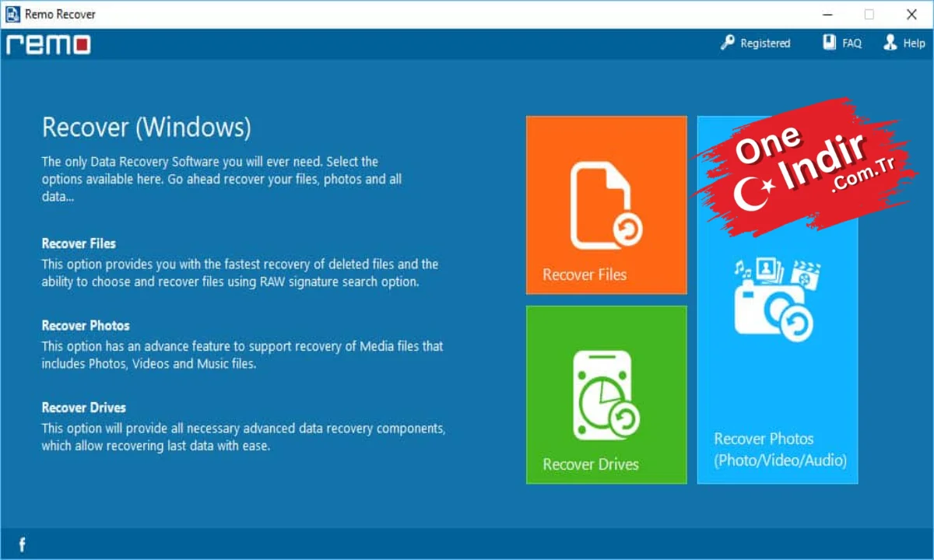Close the Remo Recover window
This screenshot has width=934, height=560.
[911, 14]
